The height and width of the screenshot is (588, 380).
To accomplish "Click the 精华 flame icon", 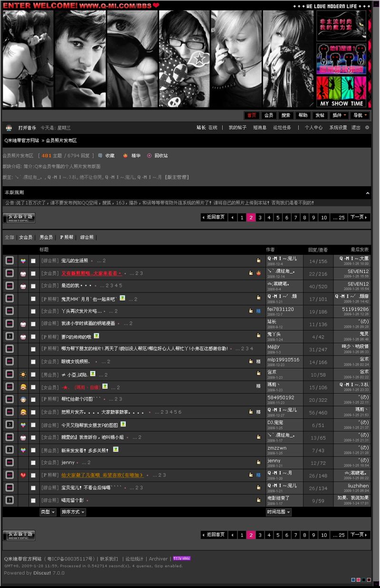I will 125,155.
